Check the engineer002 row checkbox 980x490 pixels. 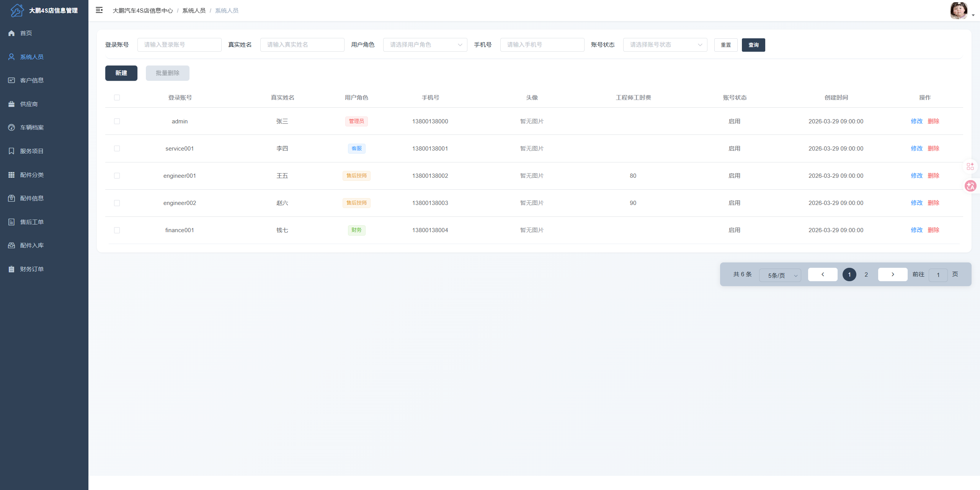(x=117, y=203)
